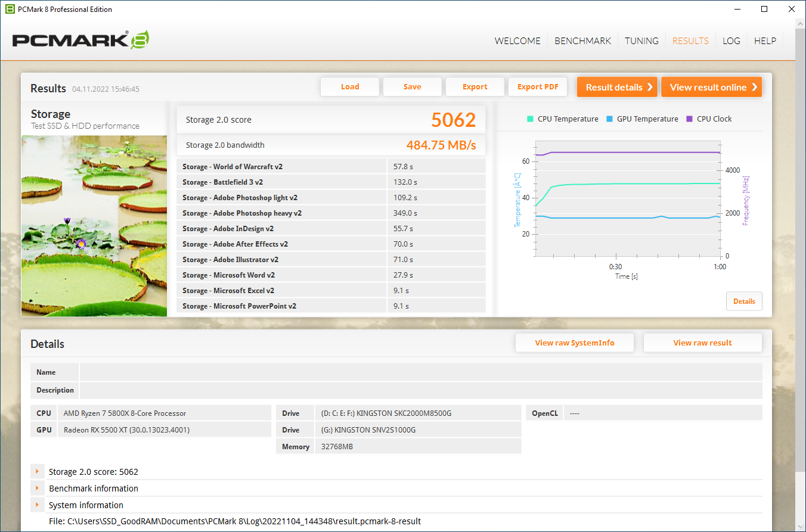The height and width of the screenshot is (532, 806).
Task: Click the Load button
Action: click(350, 87)
